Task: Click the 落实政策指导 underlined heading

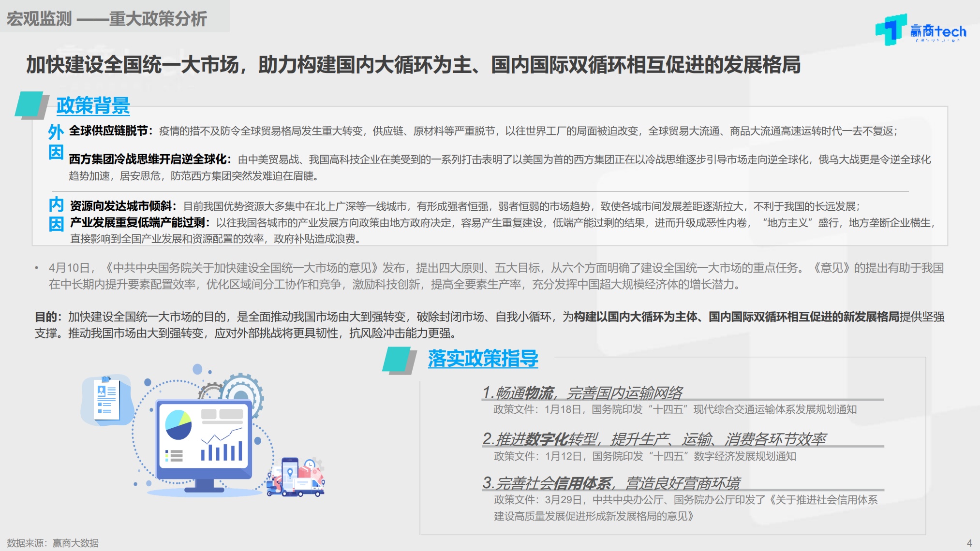Action: pos(483,359)
